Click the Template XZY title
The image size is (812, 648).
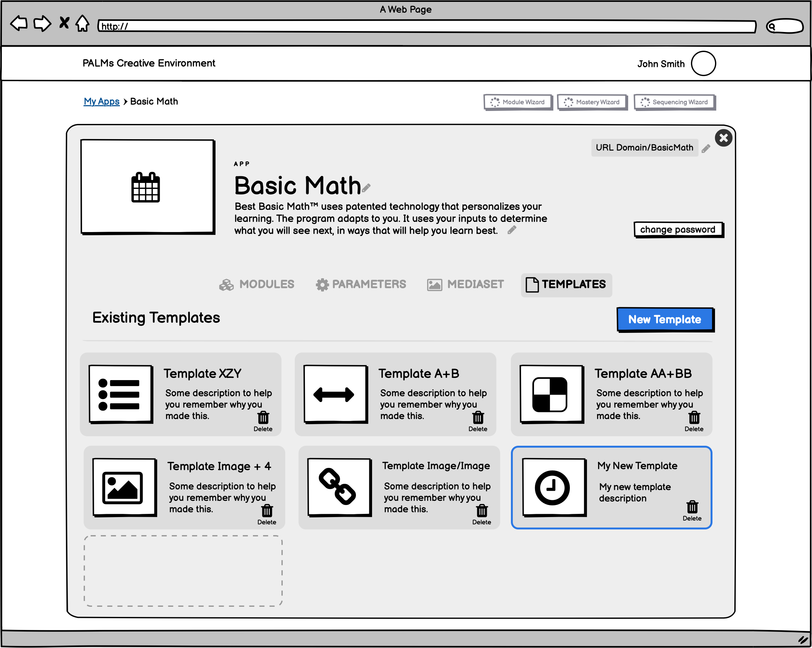coord(202,373)
